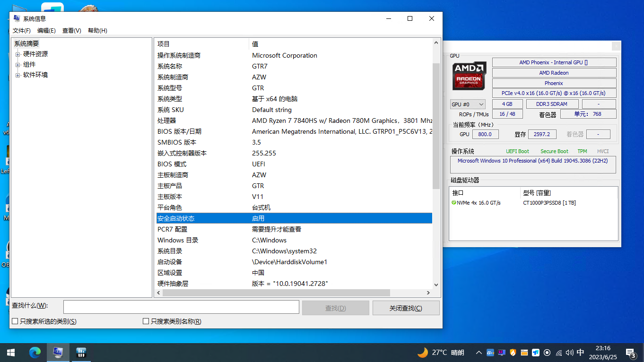
Task: Click the orange shield security tray icon
Action: 513,353
